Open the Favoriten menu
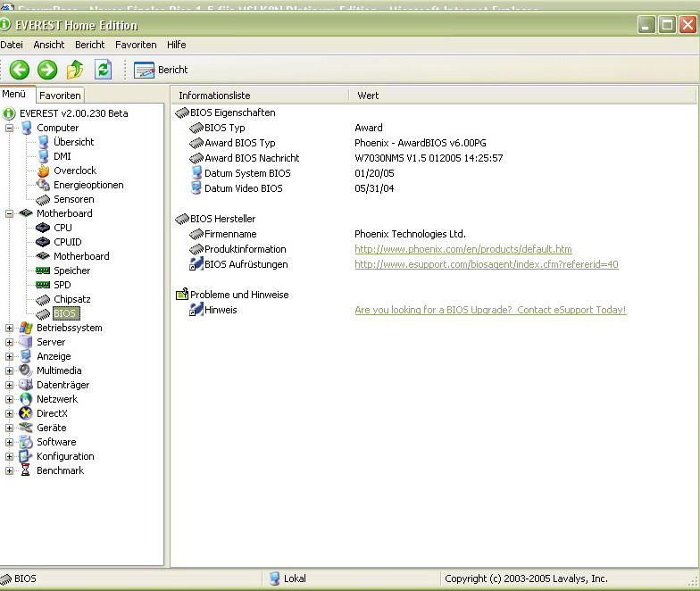Screen dimensions: 700x591 (x=136, y=45)
